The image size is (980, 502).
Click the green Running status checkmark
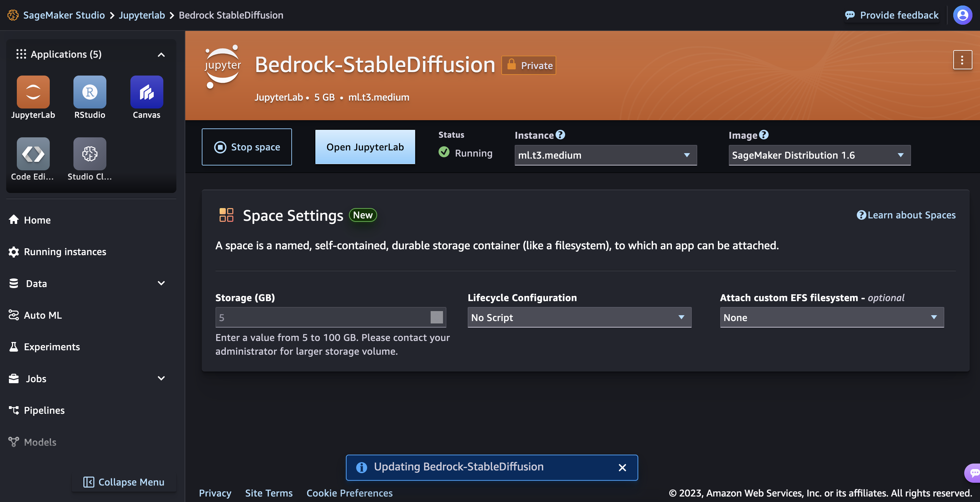coord(444,152)
